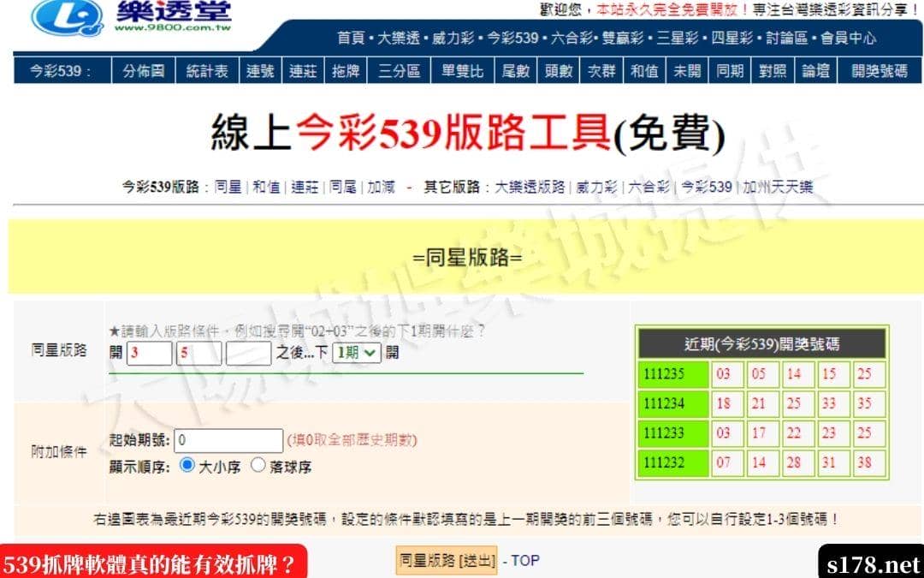Screen dimensions: 924x578
Task: Open 會員中心 in the top navigation
Action: click(x=849, y=39)
